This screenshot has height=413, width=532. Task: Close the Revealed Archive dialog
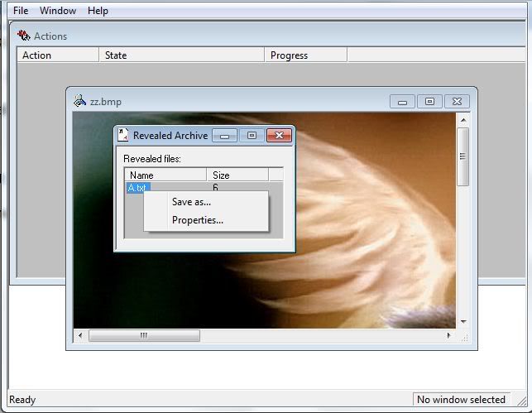tap(280, 135)
